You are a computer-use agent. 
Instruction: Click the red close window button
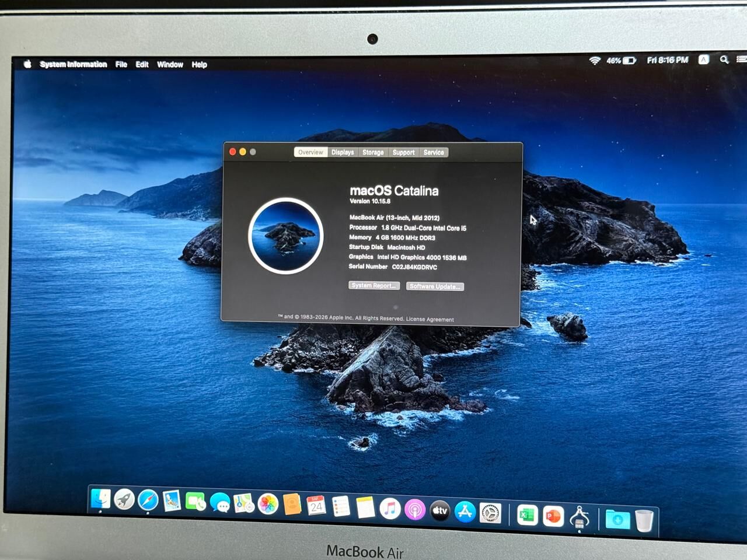coord(232,152)
